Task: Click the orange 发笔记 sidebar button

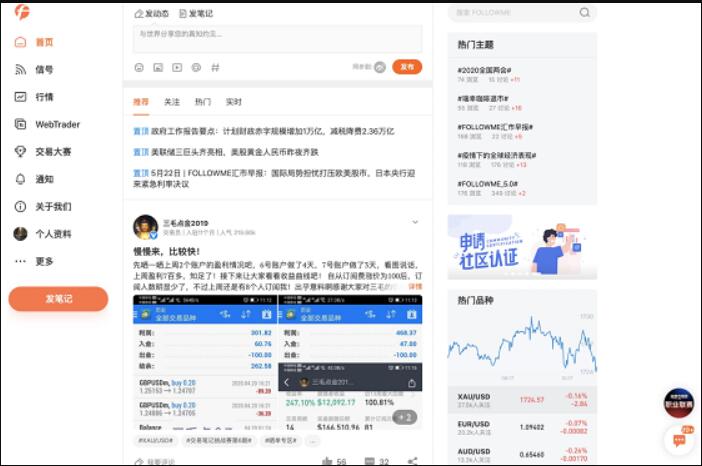Action: pos(58,299)
